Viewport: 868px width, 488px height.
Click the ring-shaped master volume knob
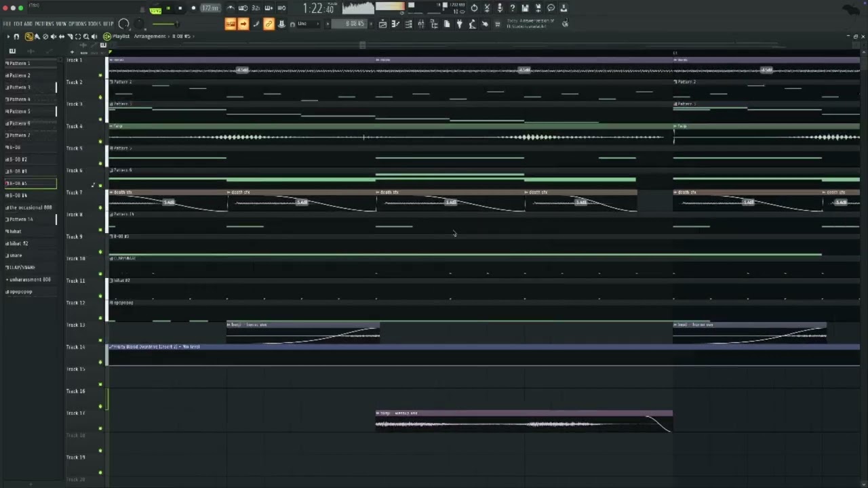[123, 24]
